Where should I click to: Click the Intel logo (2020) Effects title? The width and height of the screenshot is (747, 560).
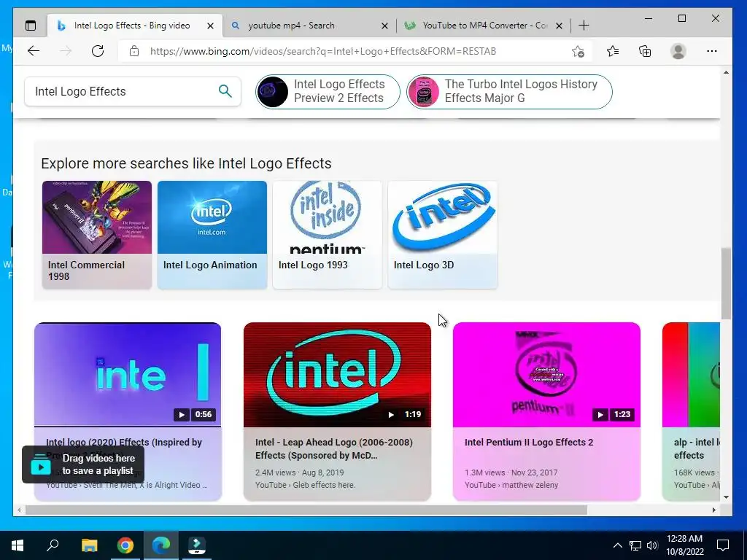pyautogui.click(x=124, y=443)
